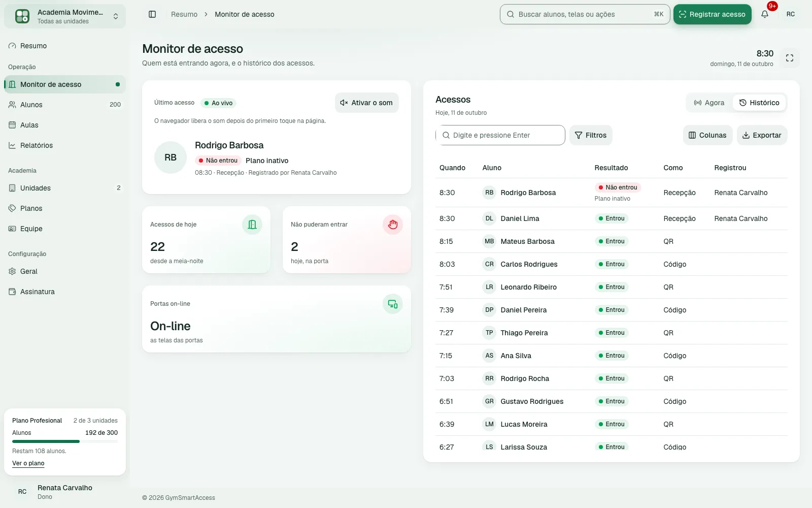
Task: Click the Registrar acesso button
Action: pyautogui.click(x=713, y=14)
